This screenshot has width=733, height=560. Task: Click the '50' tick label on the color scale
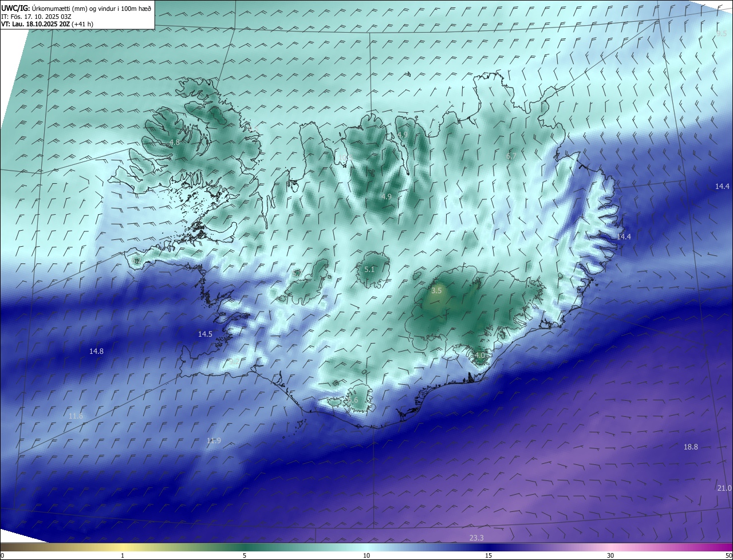click(728, 555)
